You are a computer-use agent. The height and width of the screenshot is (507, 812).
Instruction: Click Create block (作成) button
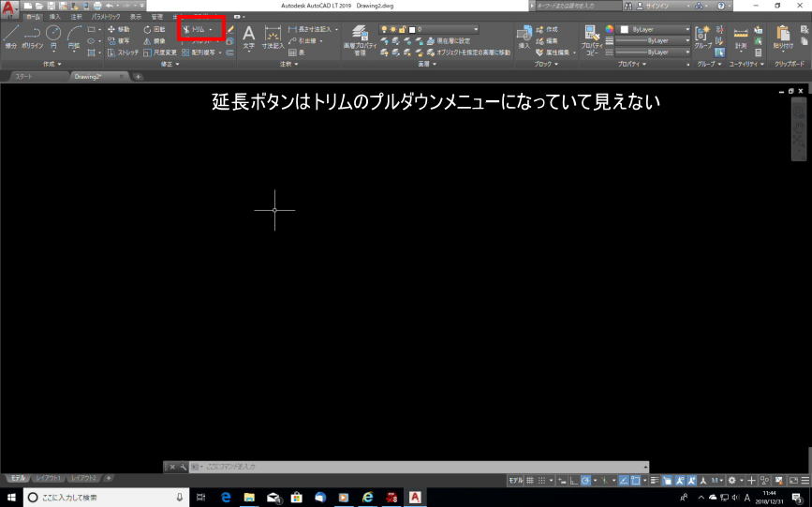coord(547,30)
